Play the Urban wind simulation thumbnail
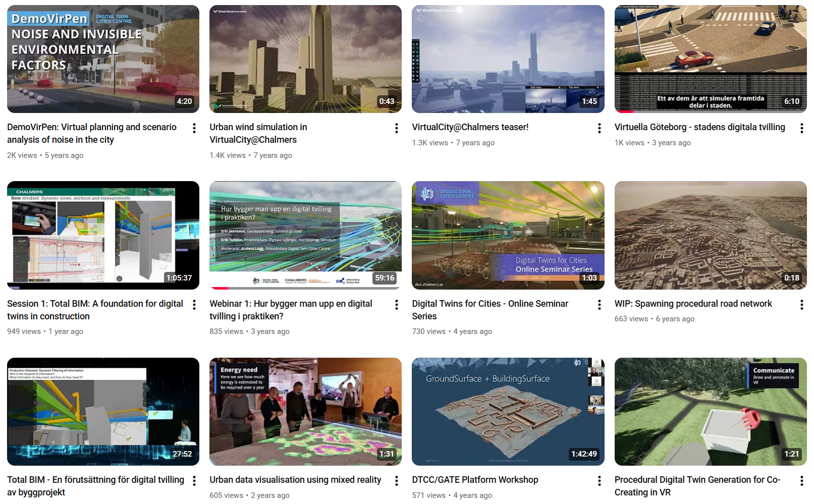The height and width of the screenshot is (504, 814). [x=305, y=59]
